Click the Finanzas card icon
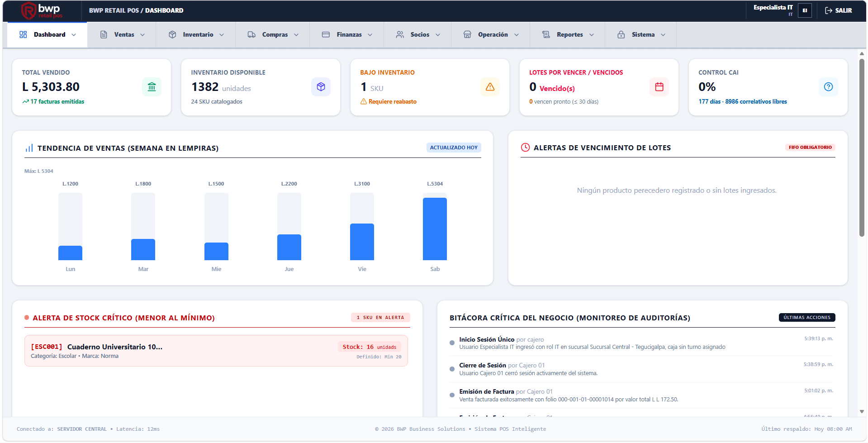This screenshot has height=443, width=868. (326, 34)
